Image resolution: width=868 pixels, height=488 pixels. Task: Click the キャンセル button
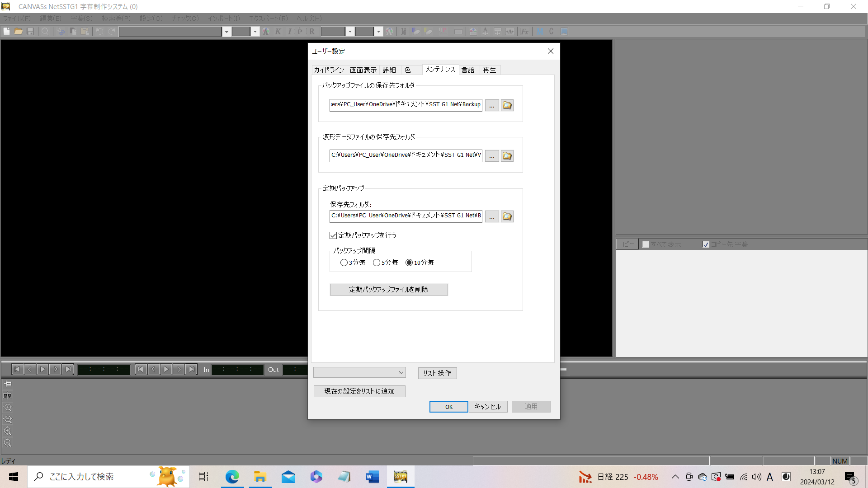tap(488, 407)
